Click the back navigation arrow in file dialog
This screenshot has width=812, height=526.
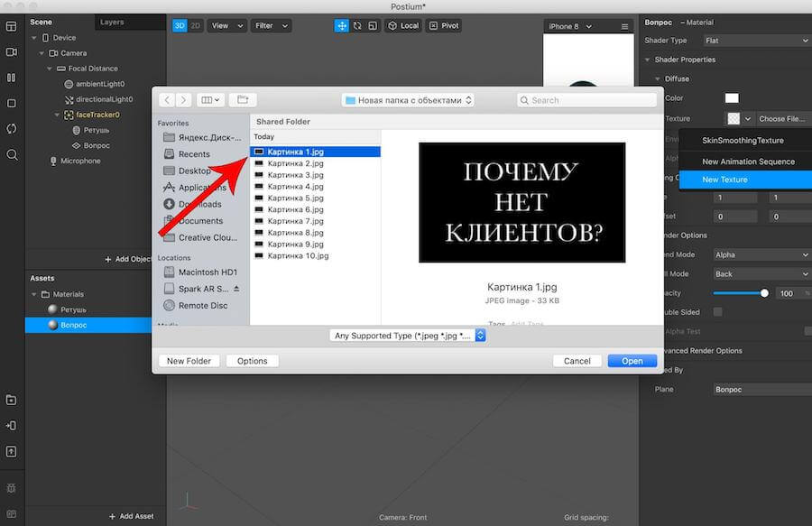pos(166,99)
